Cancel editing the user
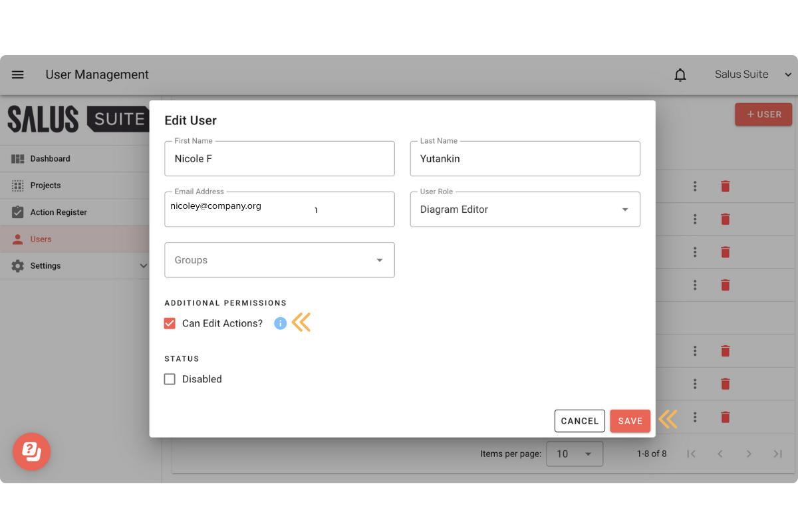798x532 pixels. (x=579, y=420)
